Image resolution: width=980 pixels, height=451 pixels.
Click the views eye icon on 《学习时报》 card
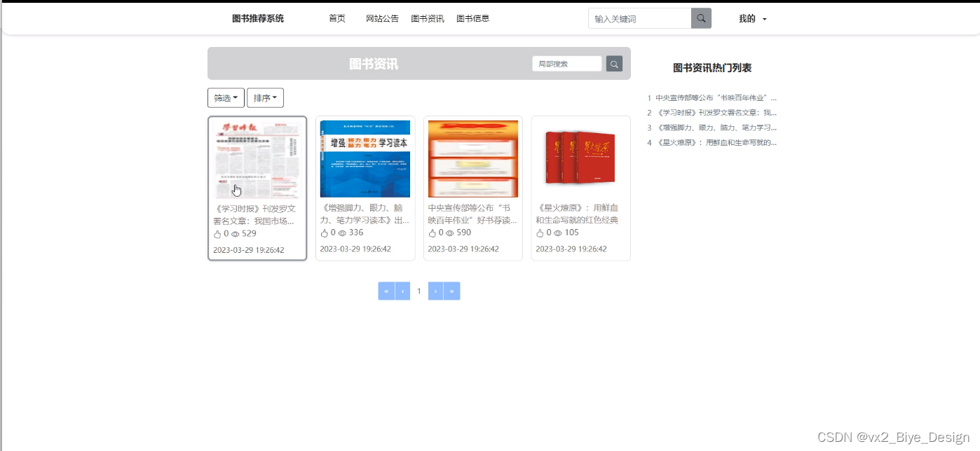point(236,234)
